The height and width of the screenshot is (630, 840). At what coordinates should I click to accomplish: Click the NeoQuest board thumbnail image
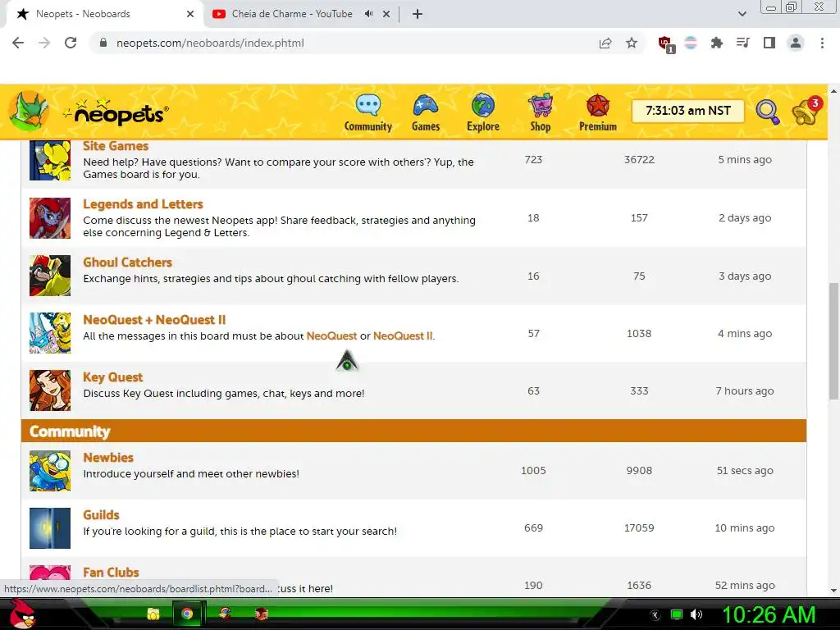(x=50, y=333)
